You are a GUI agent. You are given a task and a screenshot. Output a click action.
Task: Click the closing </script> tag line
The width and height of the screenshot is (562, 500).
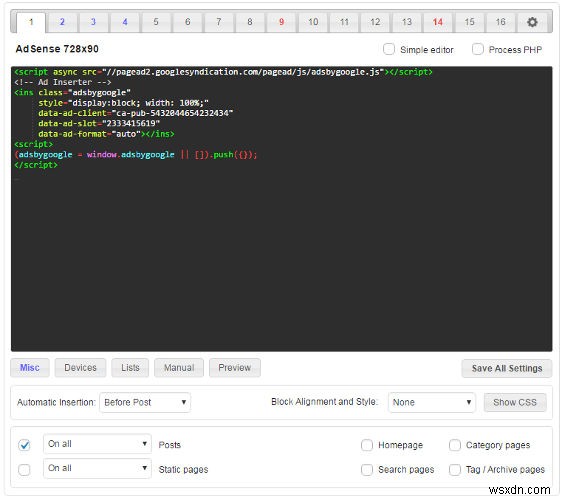tap(36, 165)
